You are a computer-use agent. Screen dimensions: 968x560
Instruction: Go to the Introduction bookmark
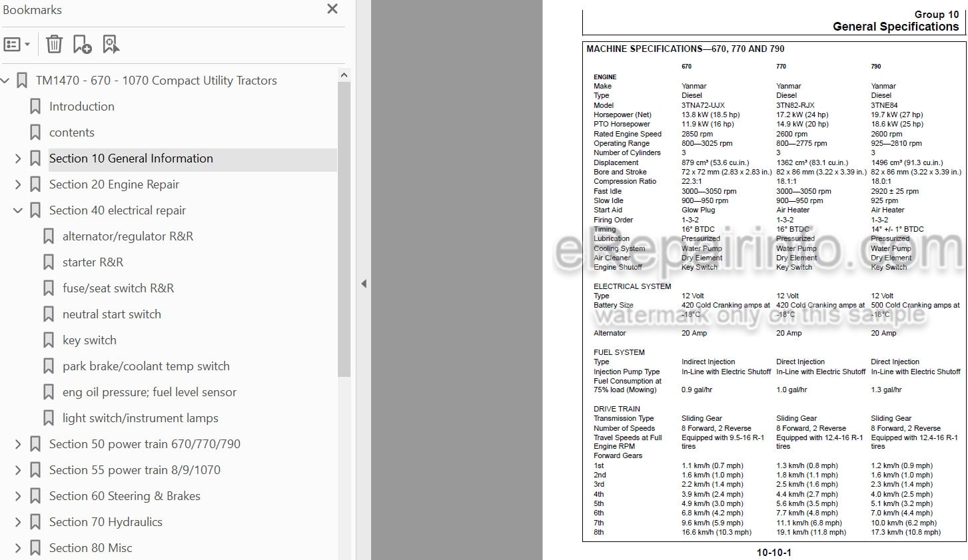(x=82, y=107)
